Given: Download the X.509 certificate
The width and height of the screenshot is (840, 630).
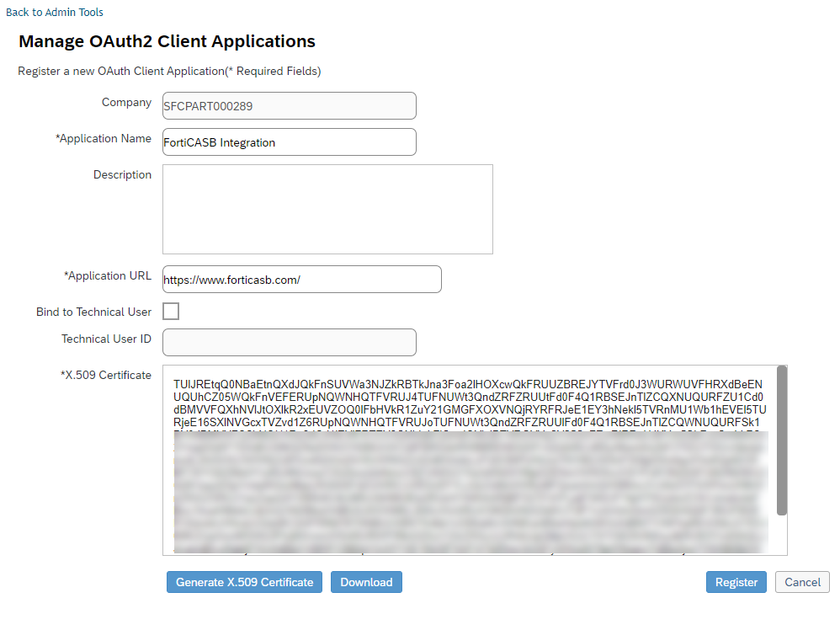Looking at the screenshot, I should (366, 582).
